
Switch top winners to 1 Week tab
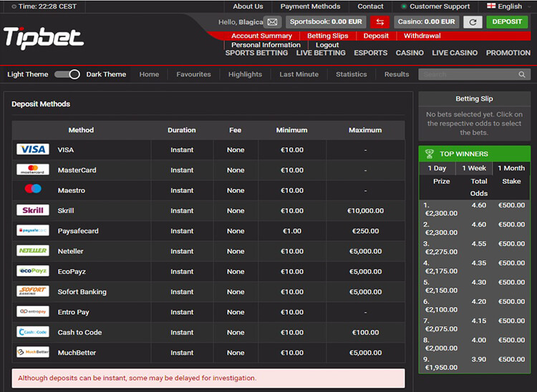(474, 168)
